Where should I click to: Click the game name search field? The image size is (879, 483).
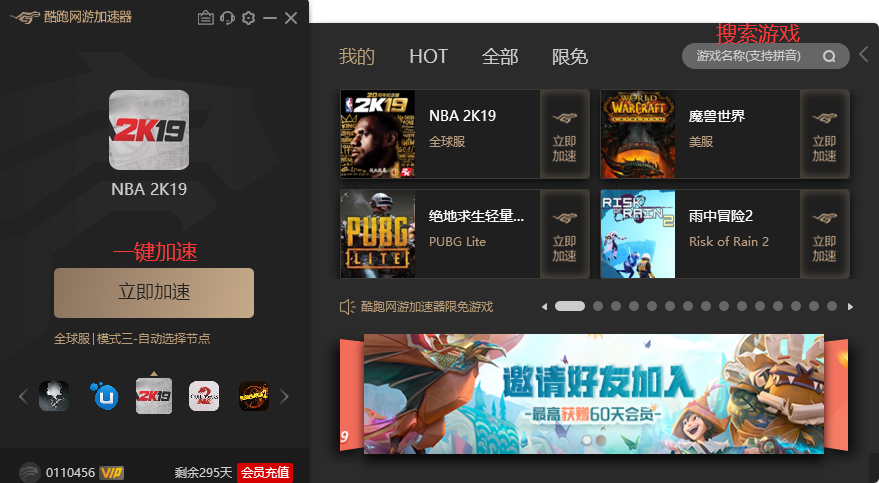[766, 56]
